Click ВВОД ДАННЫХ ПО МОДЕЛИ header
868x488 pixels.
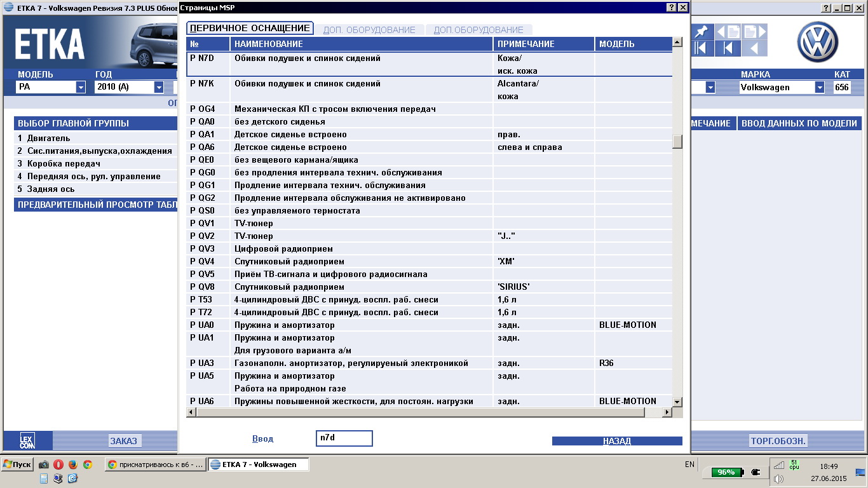pyautogui.click(x=799, y=123)
